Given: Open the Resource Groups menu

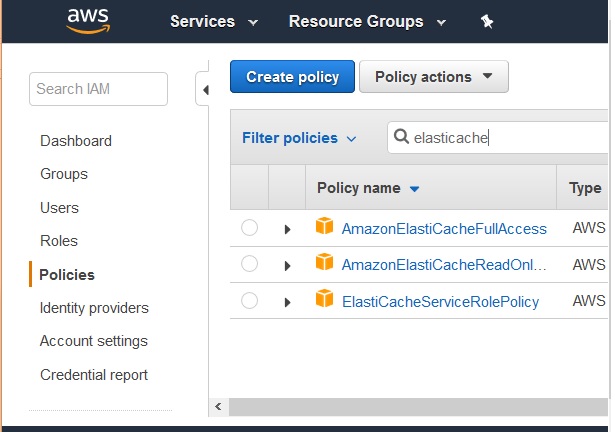Looking at the screenshot, I should click(364, 21).
